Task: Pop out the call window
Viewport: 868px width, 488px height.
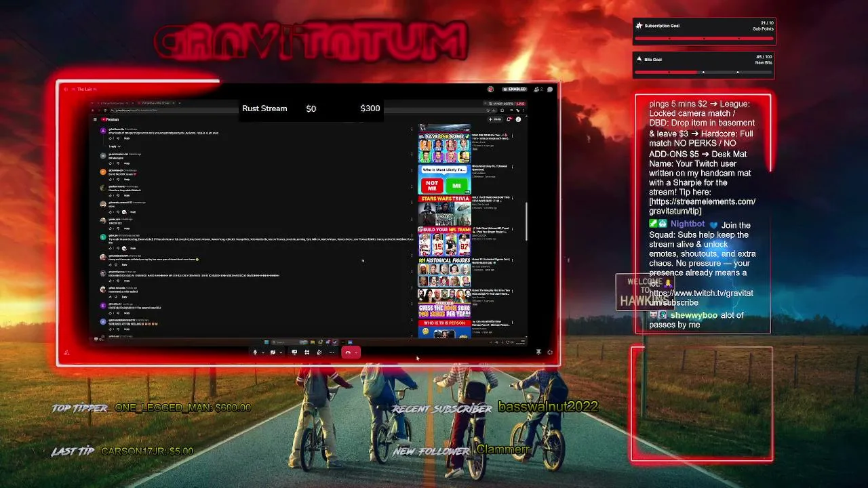Action: (538, 352)
